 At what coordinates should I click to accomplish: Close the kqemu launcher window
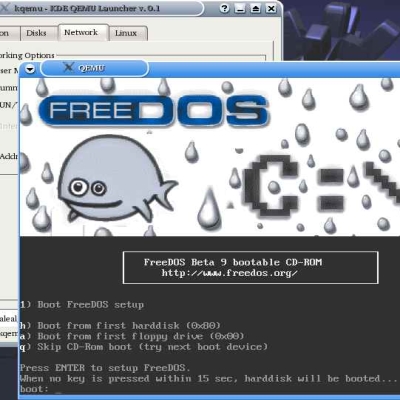pos(272,9)
